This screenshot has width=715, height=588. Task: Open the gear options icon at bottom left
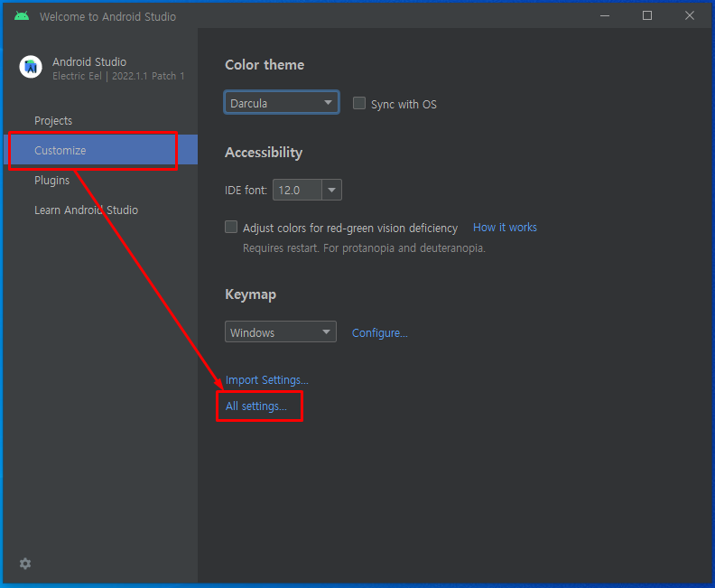[25, 564]
